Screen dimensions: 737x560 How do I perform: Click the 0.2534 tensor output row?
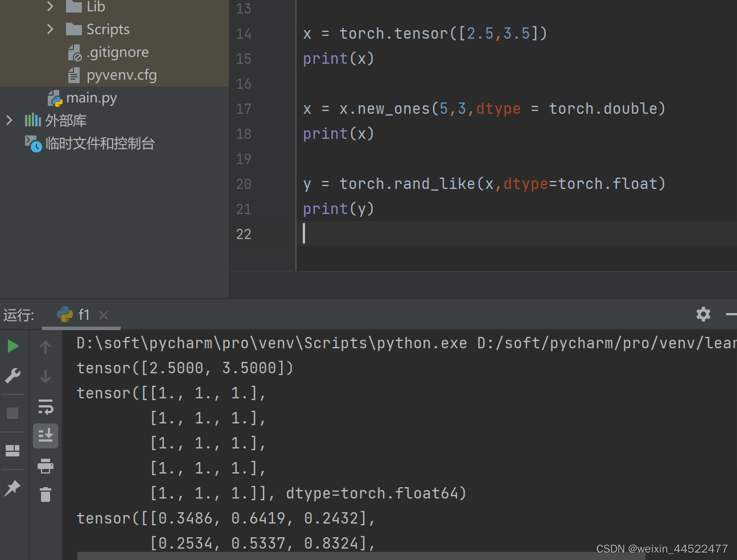(262, 543)
